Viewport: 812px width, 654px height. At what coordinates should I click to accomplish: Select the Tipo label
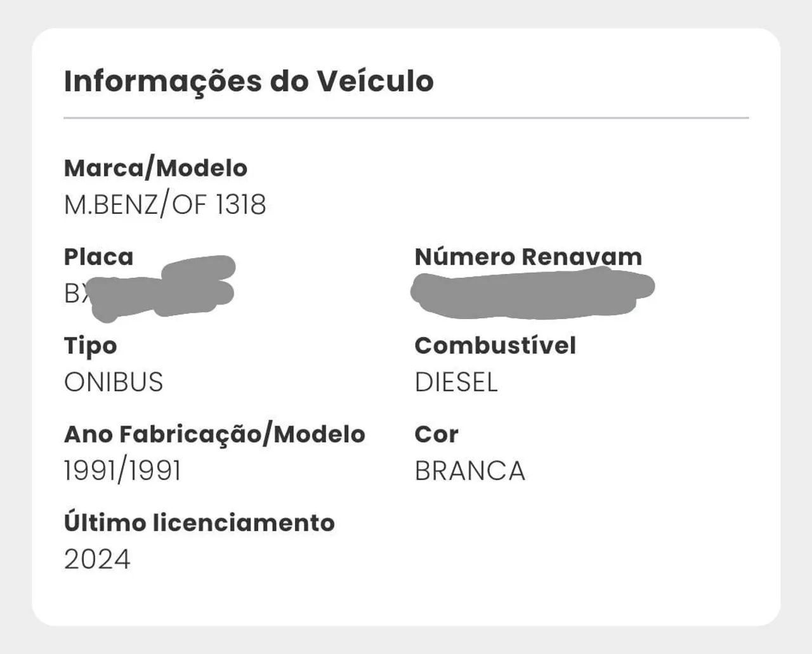click(x=91, y=346)
